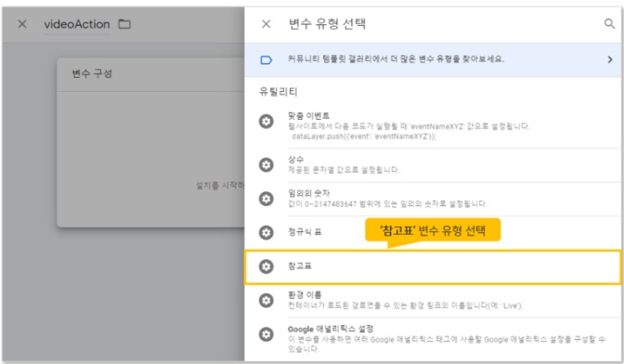This screenshot has height=364, width=624.
Task: Edit the videoAction variable name
Action: [x=77, y=24]
